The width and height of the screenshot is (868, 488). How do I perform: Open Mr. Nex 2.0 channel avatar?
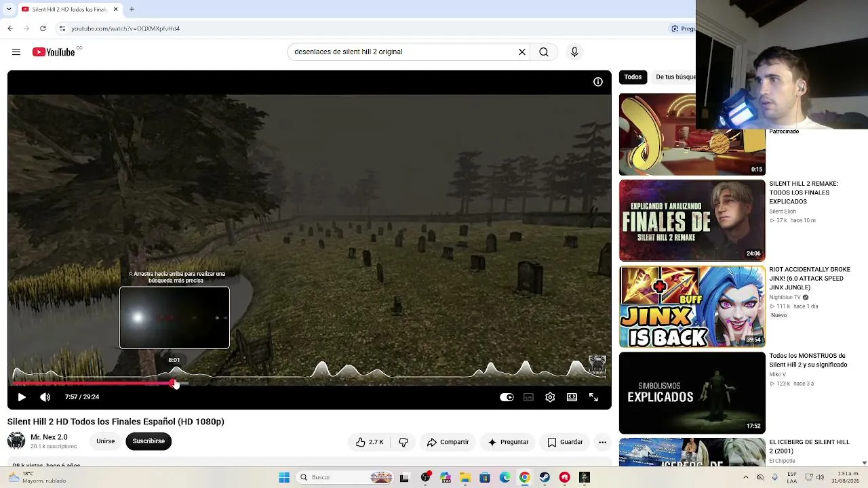click(x=16, y=441)
